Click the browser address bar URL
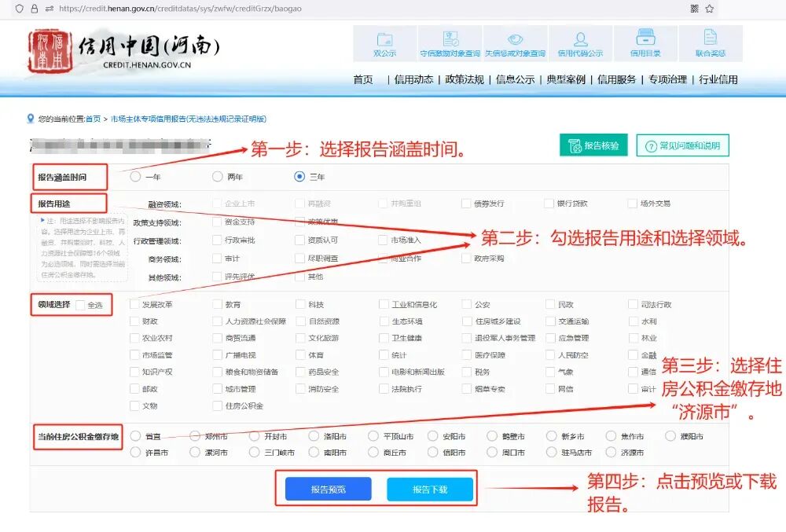 [x=180, y=9]
